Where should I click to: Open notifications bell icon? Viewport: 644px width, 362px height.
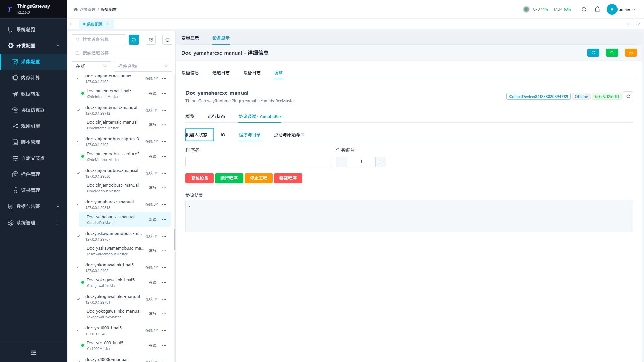(x=597, y=9)
